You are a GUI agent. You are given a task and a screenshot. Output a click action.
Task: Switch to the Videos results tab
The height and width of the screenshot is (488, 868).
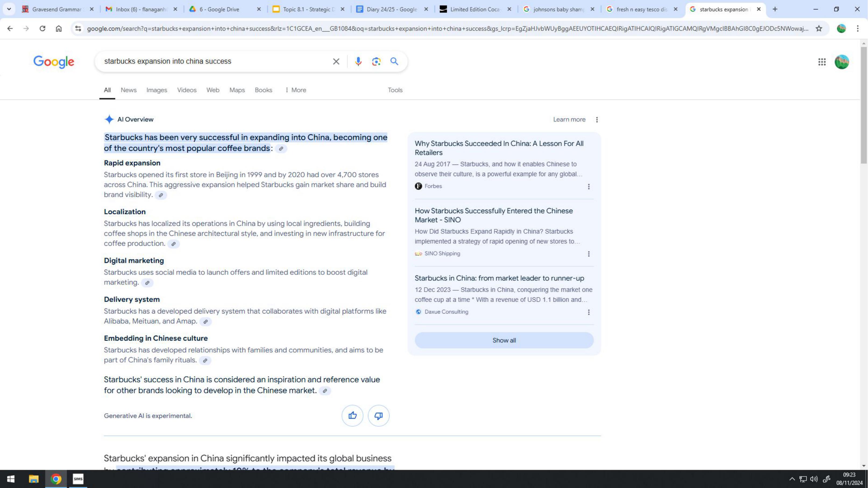coord(187,90)
